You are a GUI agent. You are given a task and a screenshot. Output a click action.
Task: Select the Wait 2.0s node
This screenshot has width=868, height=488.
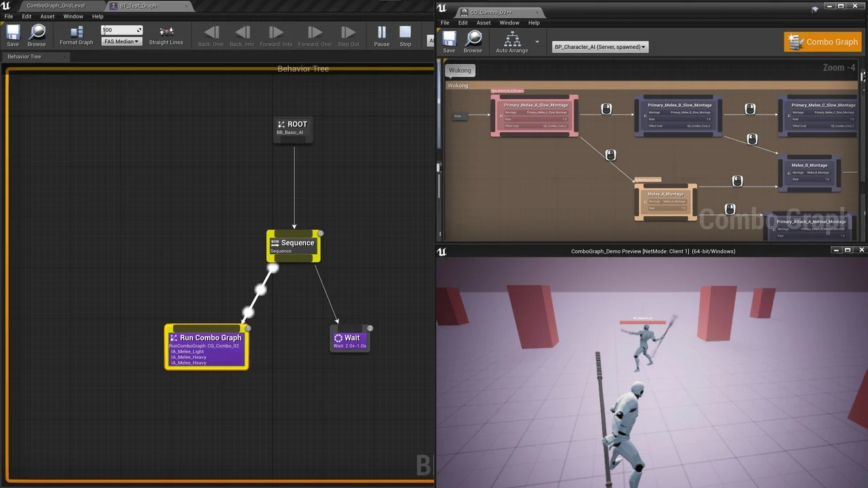(x=350, y=339)
